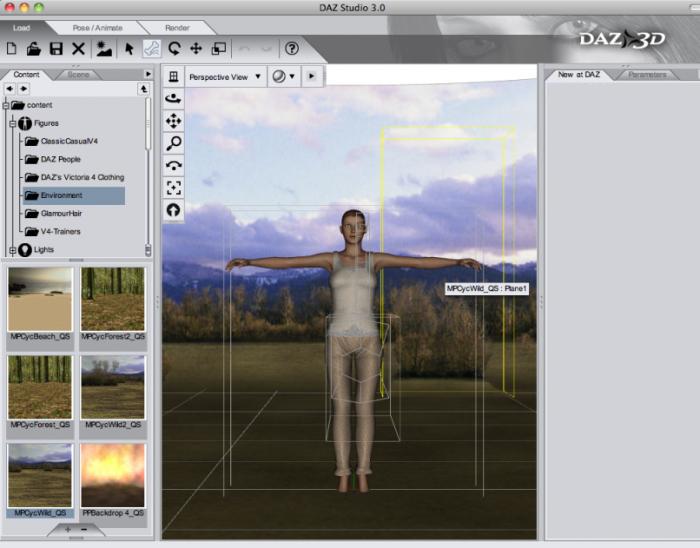
Task: Click the orbit camera viewport icon
Action: click(174, 99)
